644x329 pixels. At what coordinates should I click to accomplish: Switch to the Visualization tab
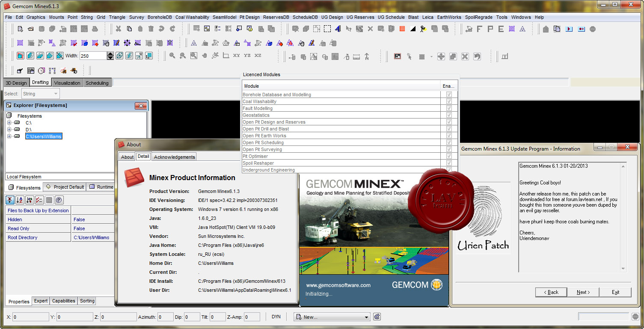pos(67,83)
